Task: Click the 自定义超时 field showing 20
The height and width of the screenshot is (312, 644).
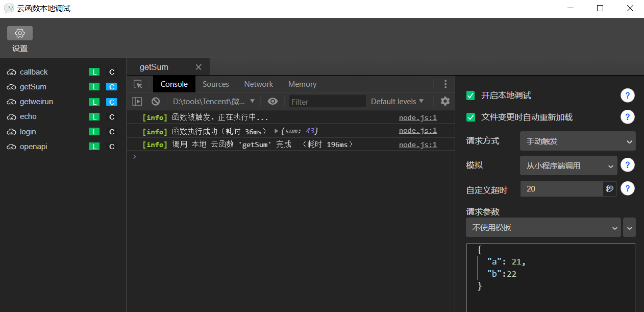Action: (561, 189)
